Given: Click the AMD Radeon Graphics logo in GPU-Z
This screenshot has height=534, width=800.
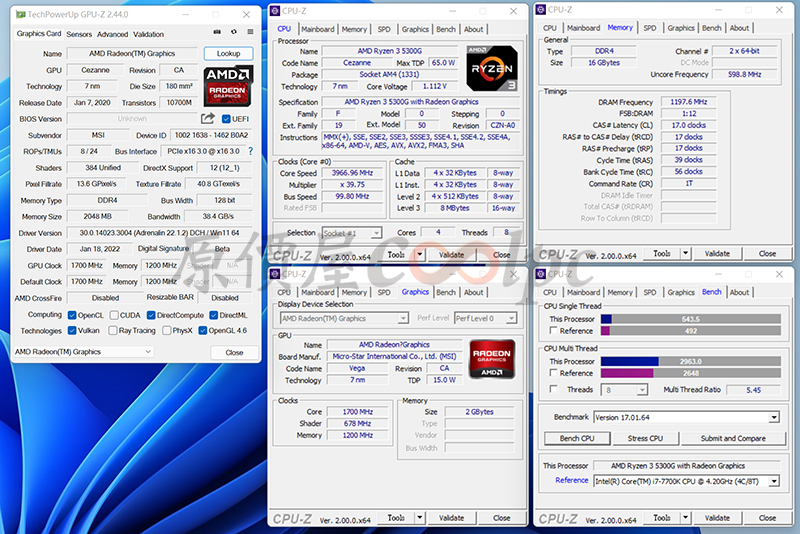Looking at the screenshot, I should click(x=228, y=86).
